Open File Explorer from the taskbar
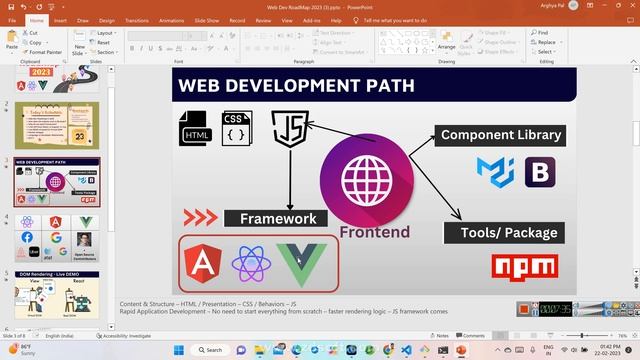The width and height of the screenshot is (640, 360). [x=260, y=350]
